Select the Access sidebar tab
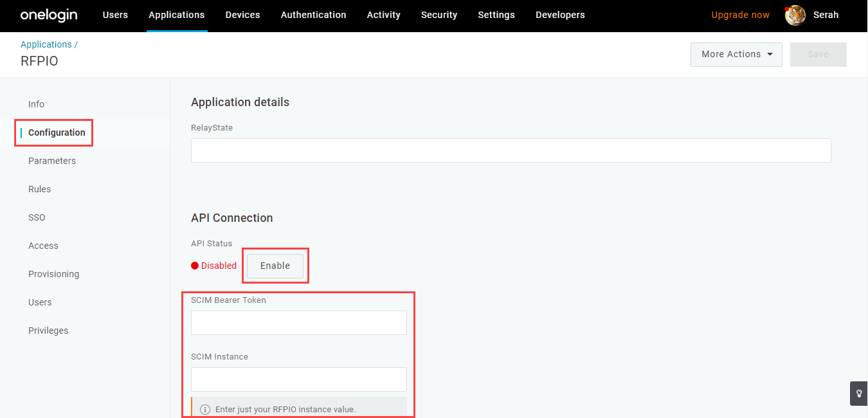This screenshot has height=418, width=868. (x=43, y=246)
